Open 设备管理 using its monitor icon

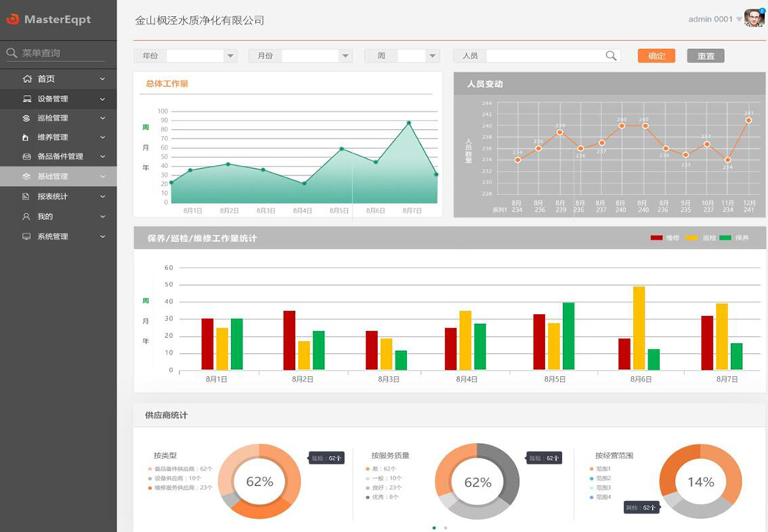point(26,98)
